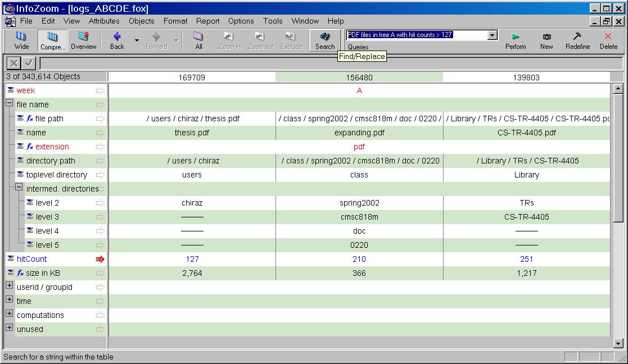Toggle the red arrow on hitCount row
Image resolution: width=628 pixels, height=364 pixels.
pos(100,259)
